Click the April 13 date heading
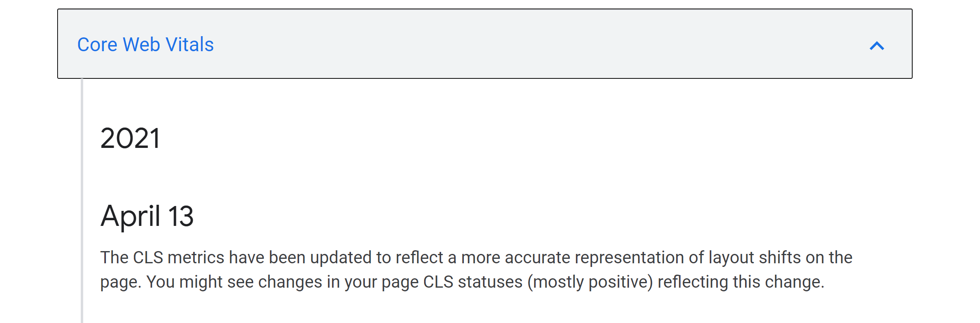The height and width of the screenshot is (323, 980). click(147, 216)
